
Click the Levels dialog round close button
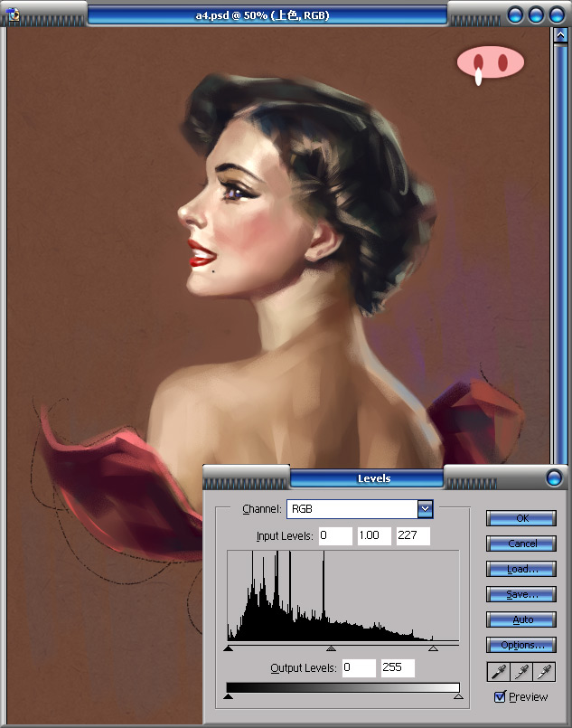pos(554,477)
